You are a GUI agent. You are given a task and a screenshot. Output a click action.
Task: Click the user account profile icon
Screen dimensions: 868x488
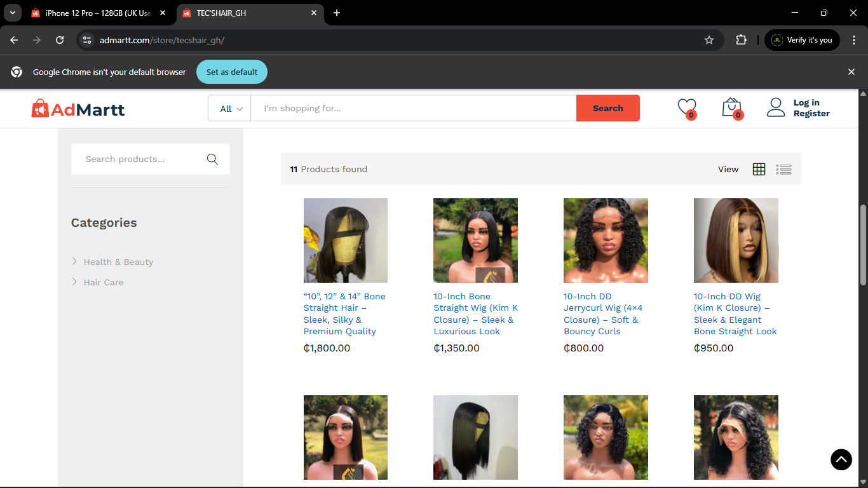776,107
